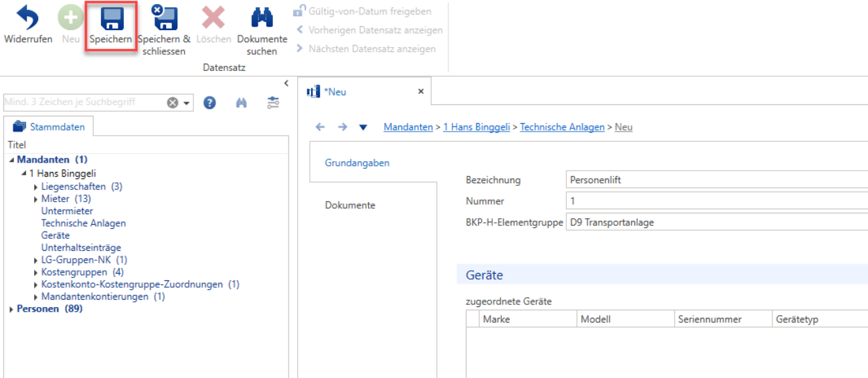The height and width of the screenshot is (378, 868).
Task: Click the BKP-H-Elementgruppe field D9 Transportanlage
Action: tap(717, 222)
